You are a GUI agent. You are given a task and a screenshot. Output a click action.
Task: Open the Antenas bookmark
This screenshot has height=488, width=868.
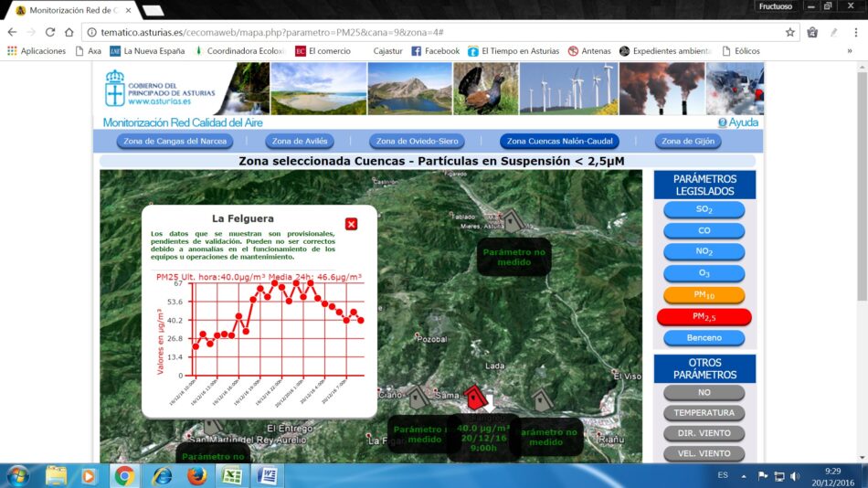click(x=589, y=51)
